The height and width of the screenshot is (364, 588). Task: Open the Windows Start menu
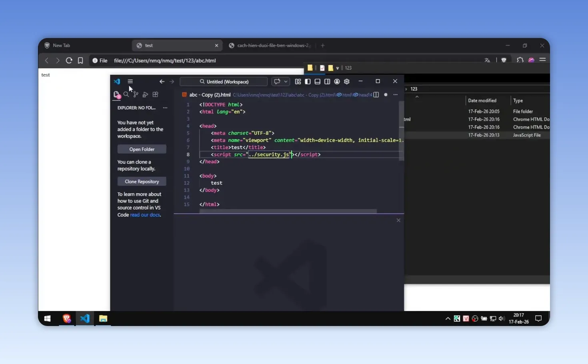click(47, 318)
